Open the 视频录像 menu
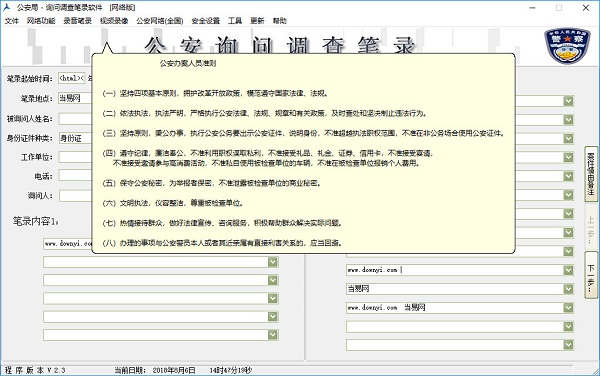The height and width of the screenshot is (376, 600). [114, 21]
